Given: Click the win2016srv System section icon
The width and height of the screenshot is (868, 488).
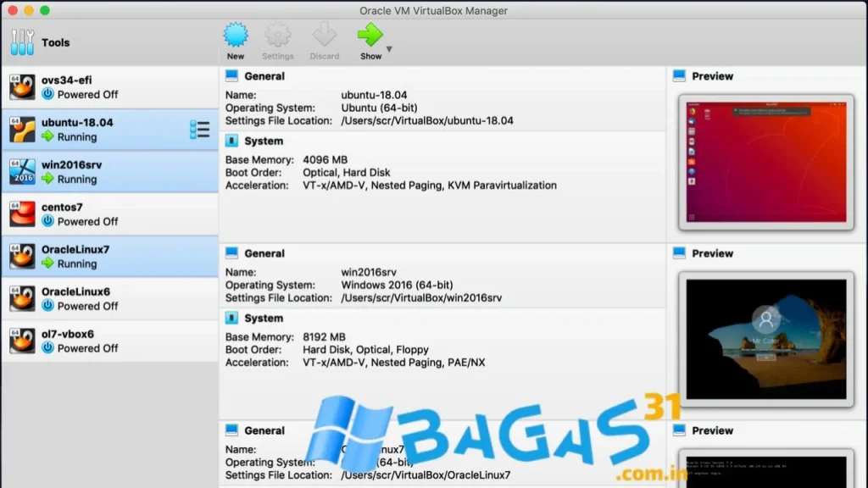Looking at the screenshot, I should (x=231, y=319).
